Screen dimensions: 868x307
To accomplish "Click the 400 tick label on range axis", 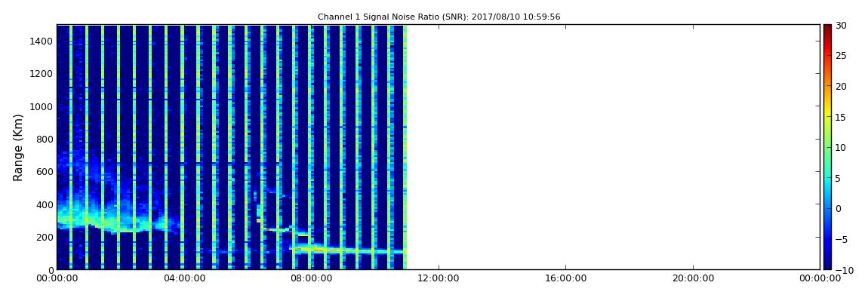I will pos(44,204).
